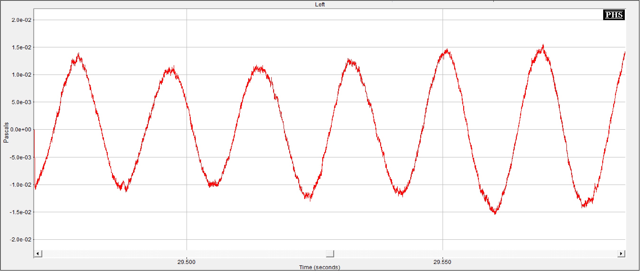Image resolution: width=644 pixels, height=277 pixels.
Task: Click the 5.0e-03 y-axis tick label
Action: (x=22, y=103)
